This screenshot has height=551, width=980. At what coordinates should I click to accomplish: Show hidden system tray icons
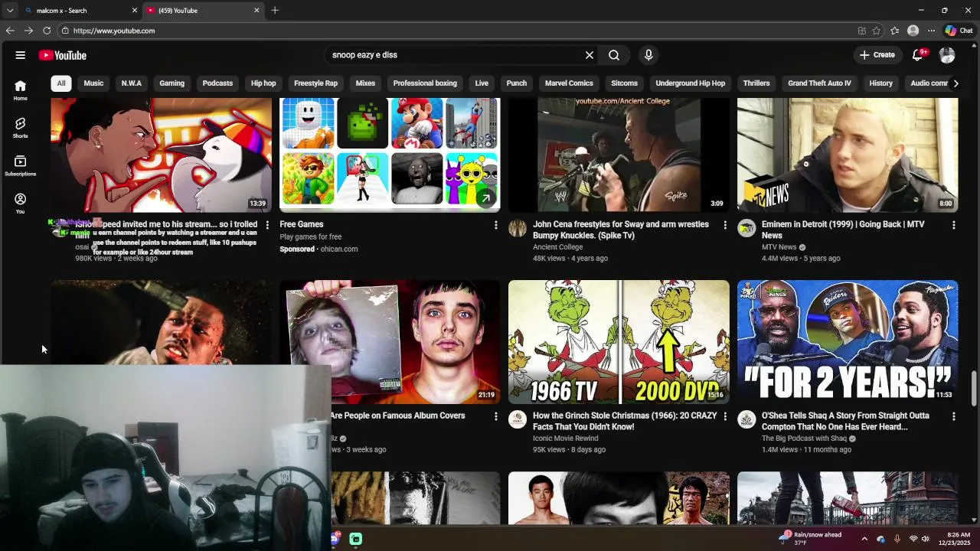[864, 539]
